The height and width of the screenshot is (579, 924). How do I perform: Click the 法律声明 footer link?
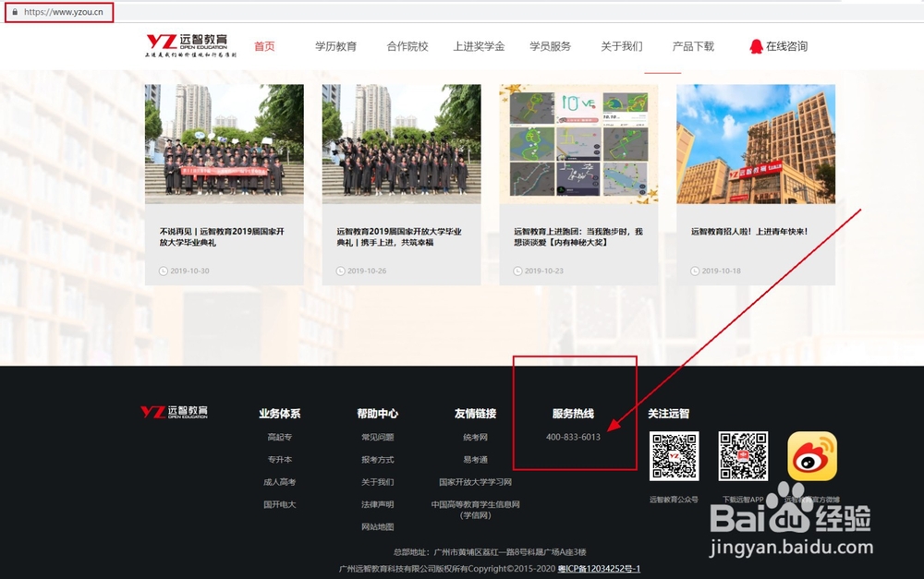coord(376,503)
